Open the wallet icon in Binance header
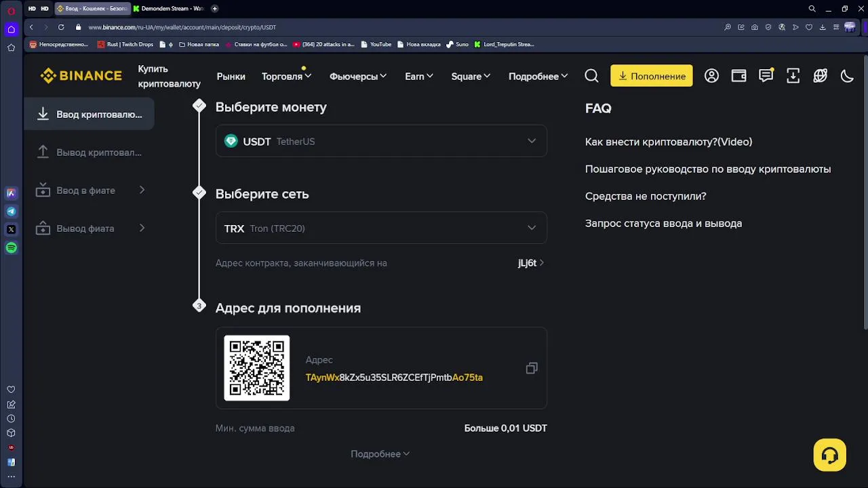This screenshot has width=868, height=488. click(738, 76)
